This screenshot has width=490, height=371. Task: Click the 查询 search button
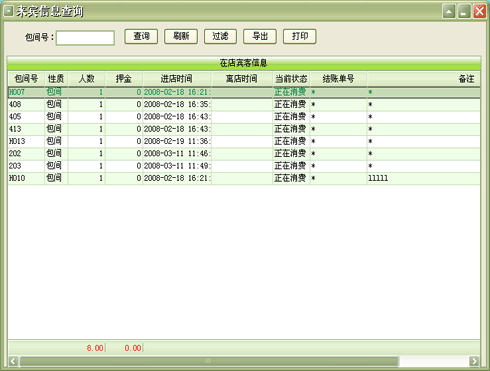[141, 36]
